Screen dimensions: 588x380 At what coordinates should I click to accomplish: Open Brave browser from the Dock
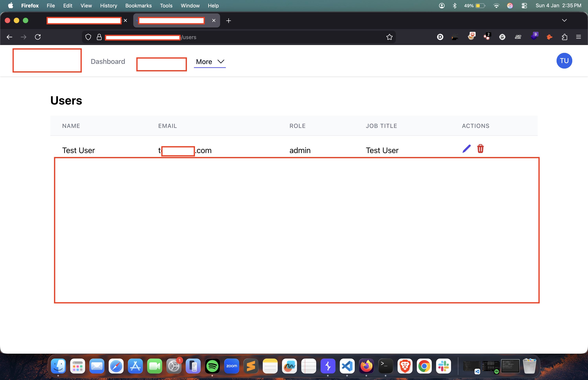pos(405,366)
